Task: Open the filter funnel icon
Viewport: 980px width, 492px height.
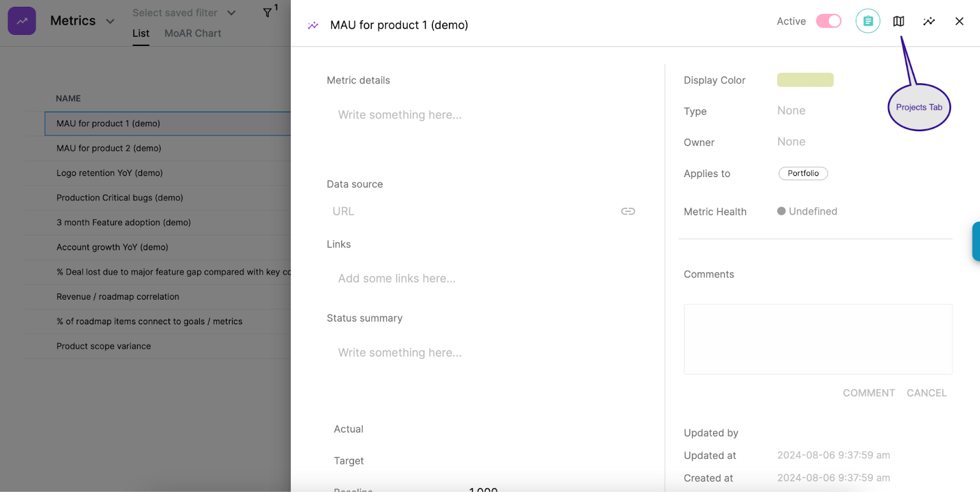Action: (x=268, y=13)
